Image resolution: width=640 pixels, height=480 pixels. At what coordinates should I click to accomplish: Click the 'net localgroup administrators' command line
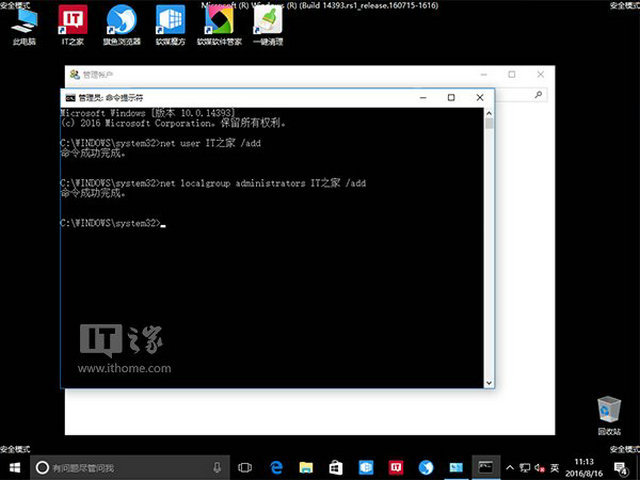pos(213,183)
